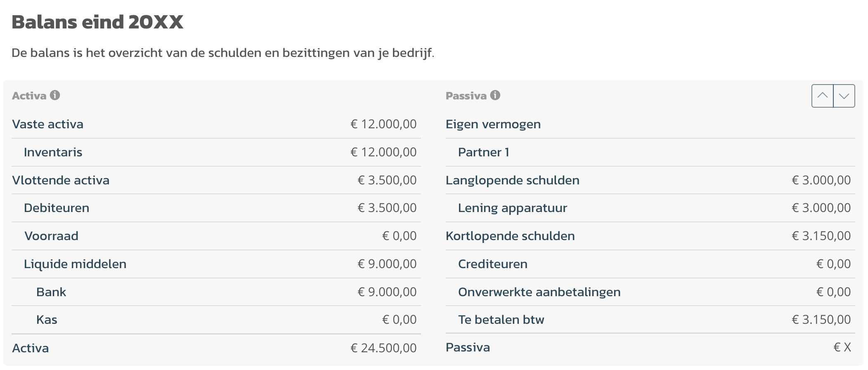Click the Voorraad row
This screenshot has height=370, width=868.
pos(216,236)
